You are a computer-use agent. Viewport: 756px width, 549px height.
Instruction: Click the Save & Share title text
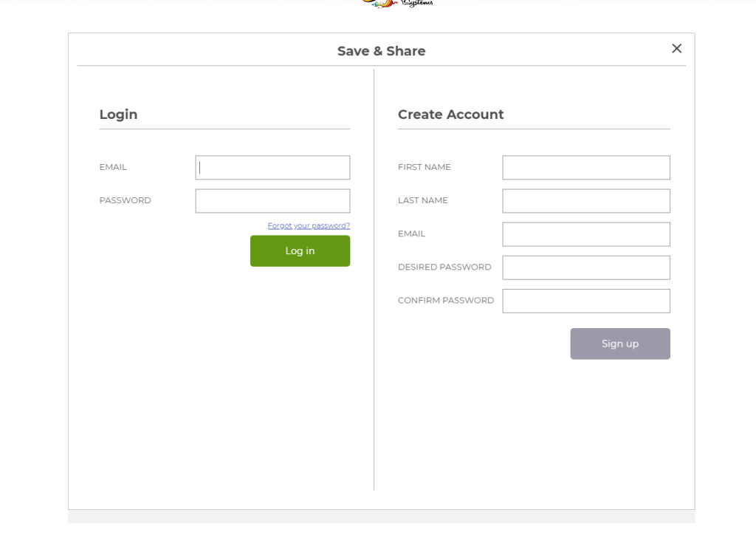pos(382,51)
